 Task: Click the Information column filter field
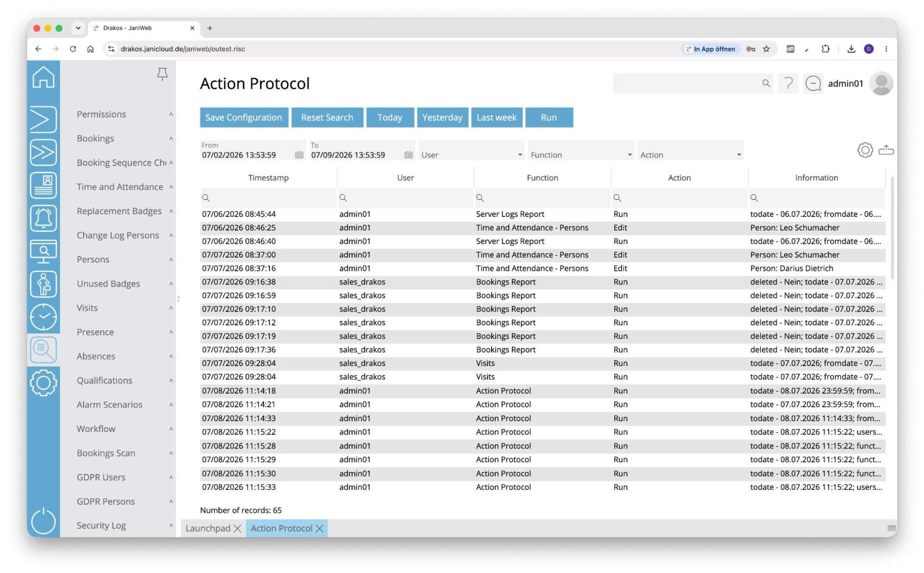pos(817,198)
